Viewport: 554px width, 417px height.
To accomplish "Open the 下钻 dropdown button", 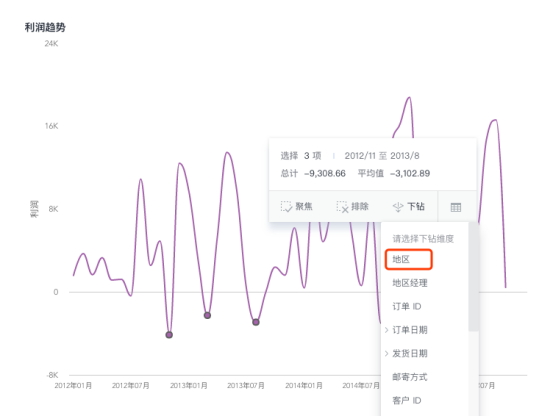I will pos(408,206).
